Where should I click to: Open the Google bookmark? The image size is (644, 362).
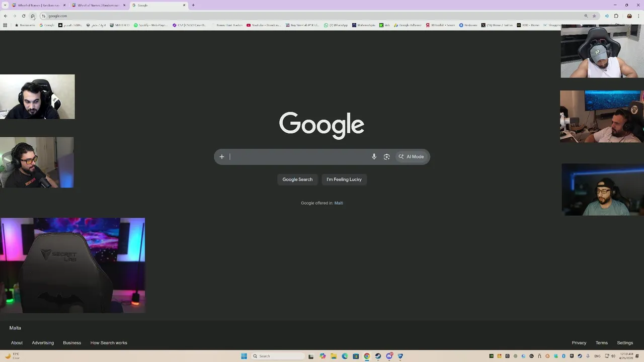click(x=47, y=25)
